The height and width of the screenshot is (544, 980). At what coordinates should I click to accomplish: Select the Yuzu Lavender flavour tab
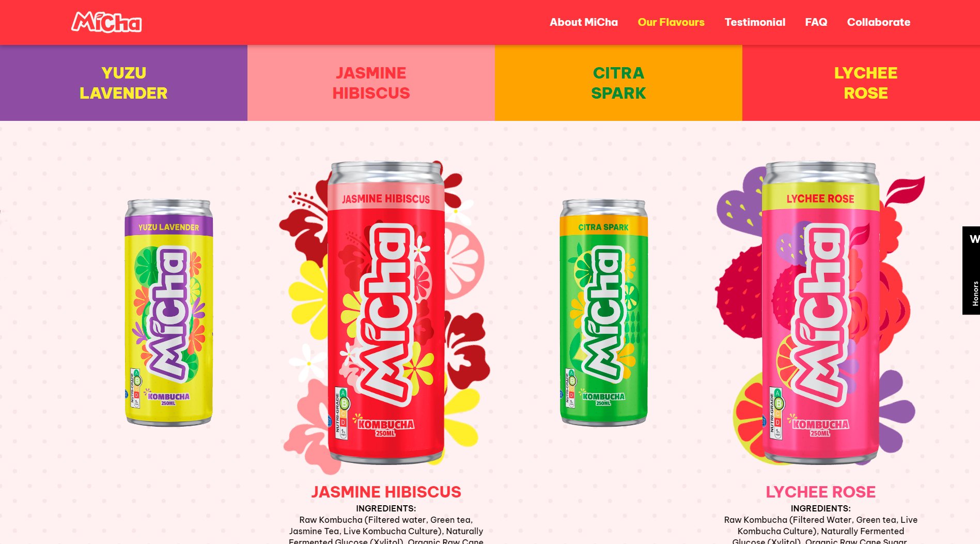[x=123, y=83]
